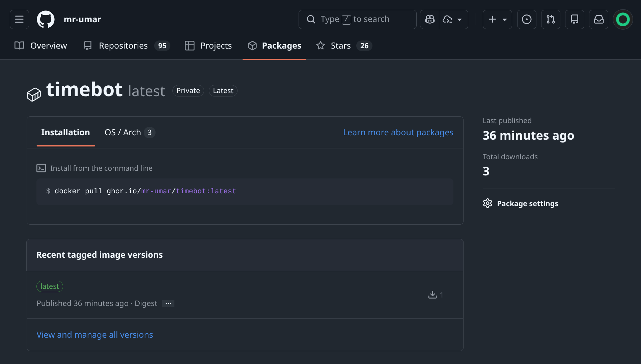Click the Total downloads value 3
This screenshot has height=364, width=641.
click(486, 171)
